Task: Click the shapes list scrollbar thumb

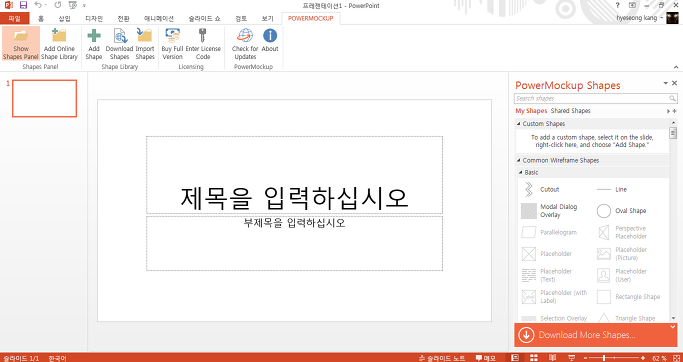Action: click(673, 133)
